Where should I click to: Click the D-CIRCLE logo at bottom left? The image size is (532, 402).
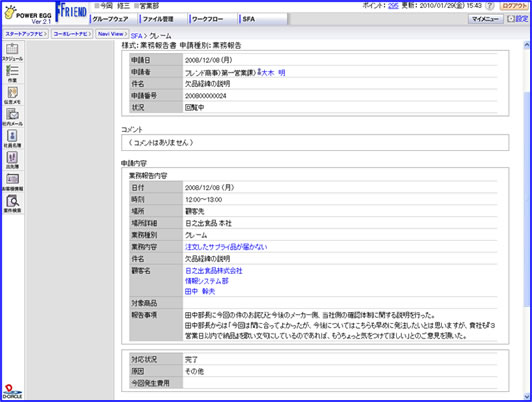tap(12, 391)
